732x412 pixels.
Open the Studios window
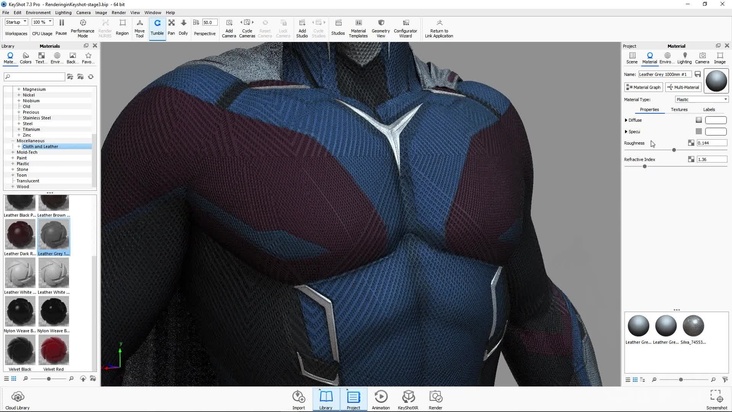tap(338, 28)
